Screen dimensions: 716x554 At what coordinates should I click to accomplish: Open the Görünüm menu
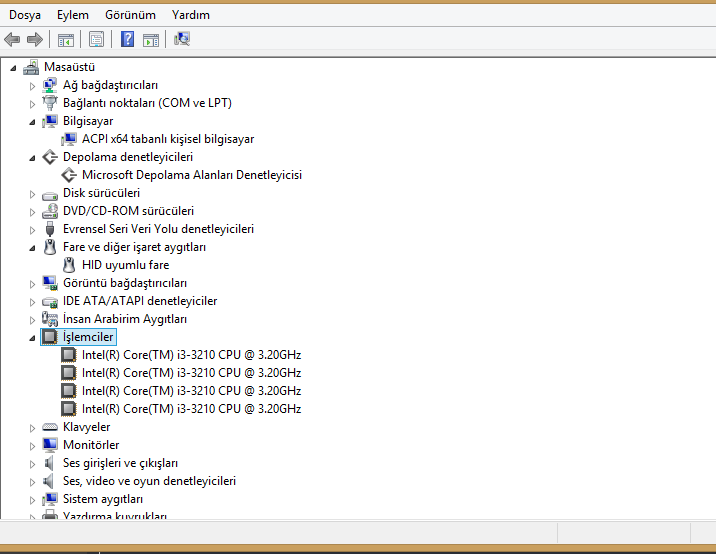[x=130, y=15]
